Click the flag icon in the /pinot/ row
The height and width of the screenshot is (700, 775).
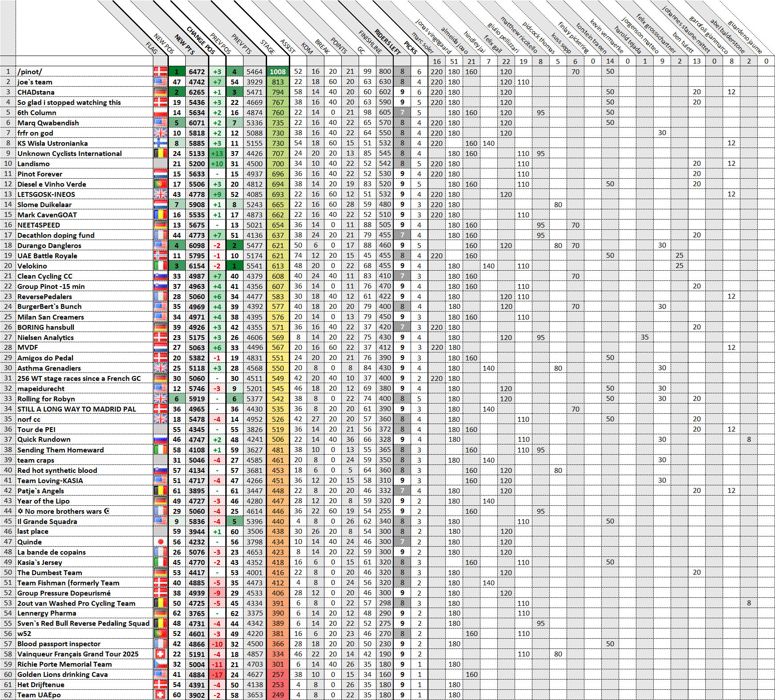click(x=160, y=72)
